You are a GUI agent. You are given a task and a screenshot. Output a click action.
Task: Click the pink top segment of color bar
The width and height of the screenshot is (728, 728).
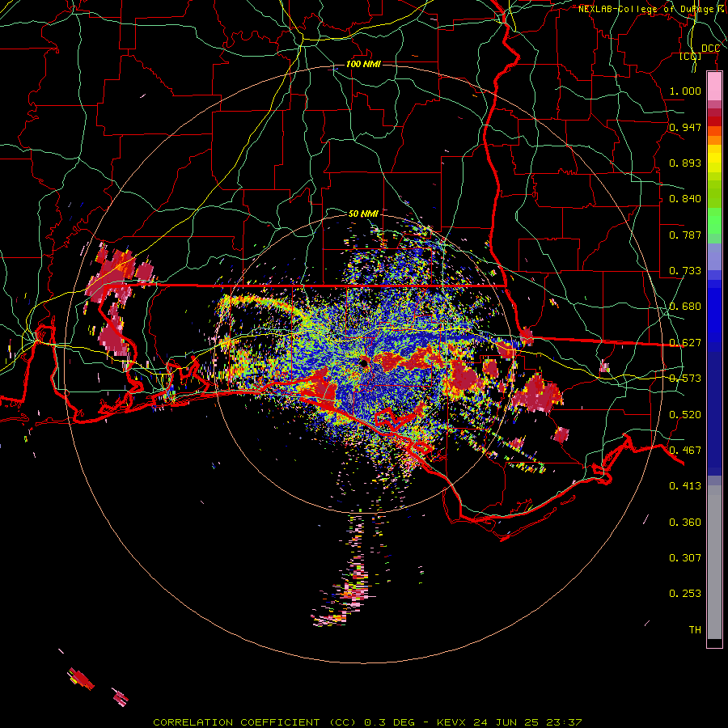point(714,87)
